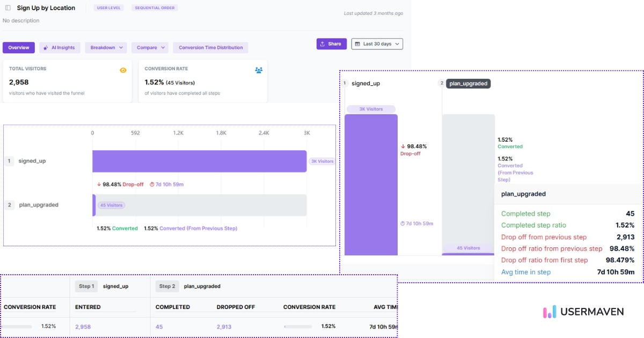Click the 2,958 entered visitors link

click(x=83, y=327)
